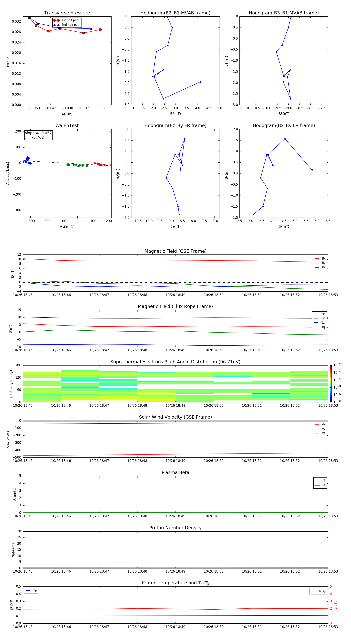This screenshot has width=351, height=644.
Task: Click the 'pitch angle (deg)' axis label
Action: coord(11,383)
